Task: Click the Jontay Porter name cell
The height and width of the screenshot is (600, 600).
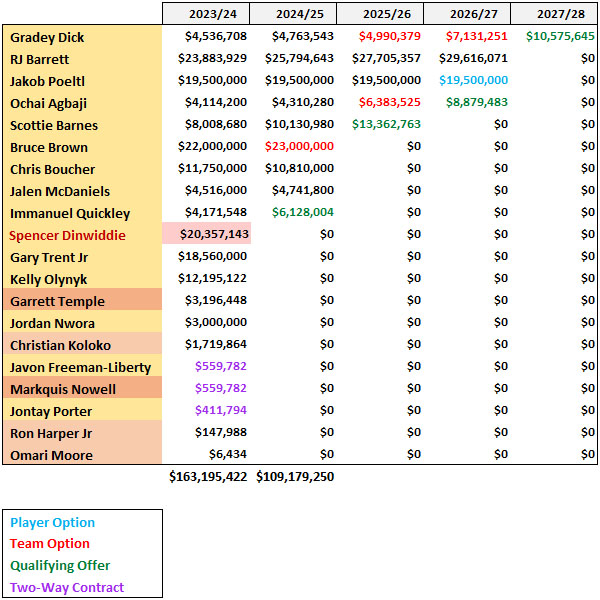Action: (82, 411)
